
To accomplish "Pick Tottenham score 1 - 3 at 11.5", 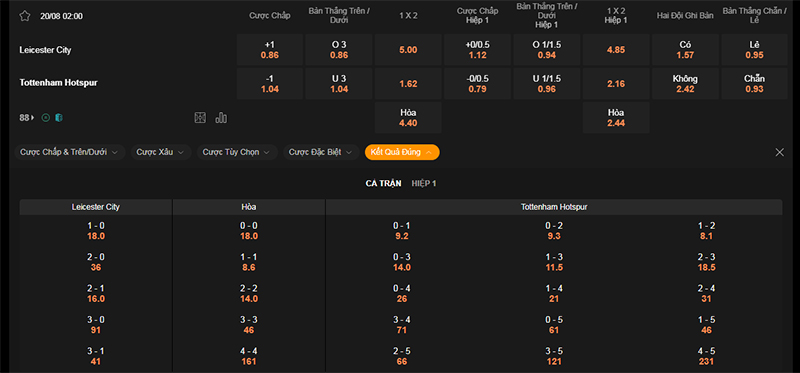I will 554,262.
